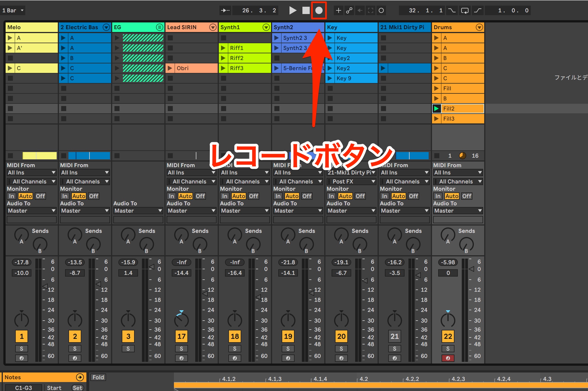
Task: Unfold the Electric Bas track device chooser
Action: tap(106, 27)
